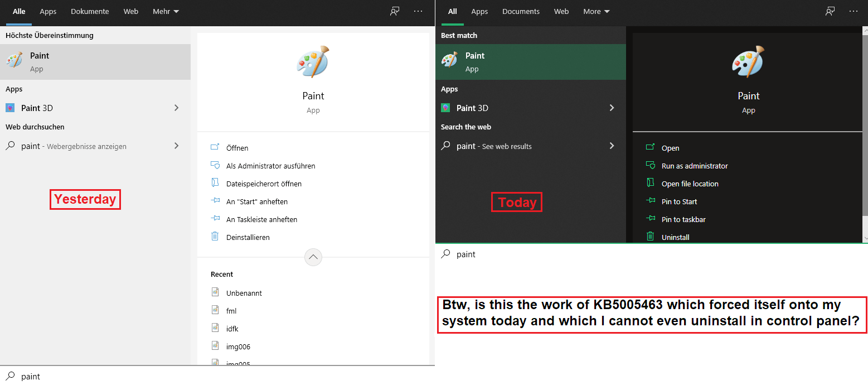Switch to the 'Web' tab in the German panel

(131, 11)
